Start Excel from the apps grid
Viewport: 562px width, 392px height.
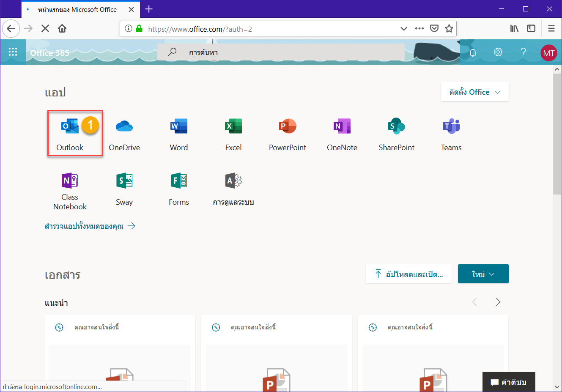point(233,134)
